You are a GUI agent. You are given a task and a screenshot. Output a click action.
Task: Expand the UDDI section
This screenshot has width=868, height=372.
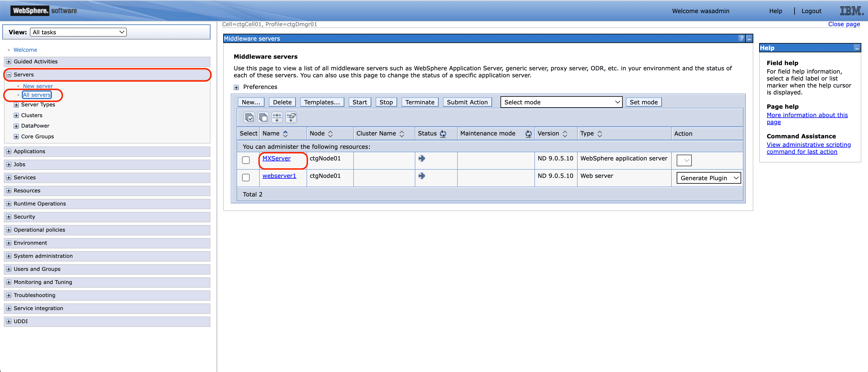tap(9, 321)
